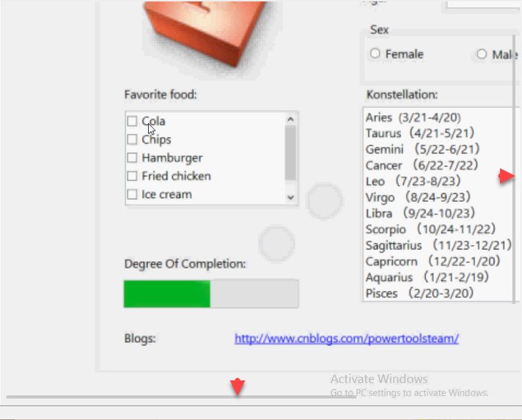Image resolution: width=522 pixels, height=420 pixels.
Task: Toggle the Ice cream checkbox
Action: coord(133,195)
